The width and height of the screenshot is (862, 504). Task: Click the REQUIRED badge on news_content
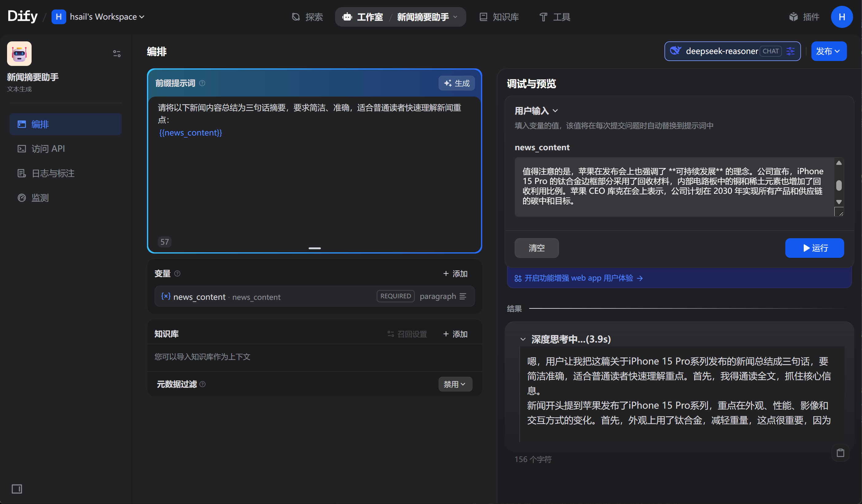pyautogui.click(x=395, y=296)
